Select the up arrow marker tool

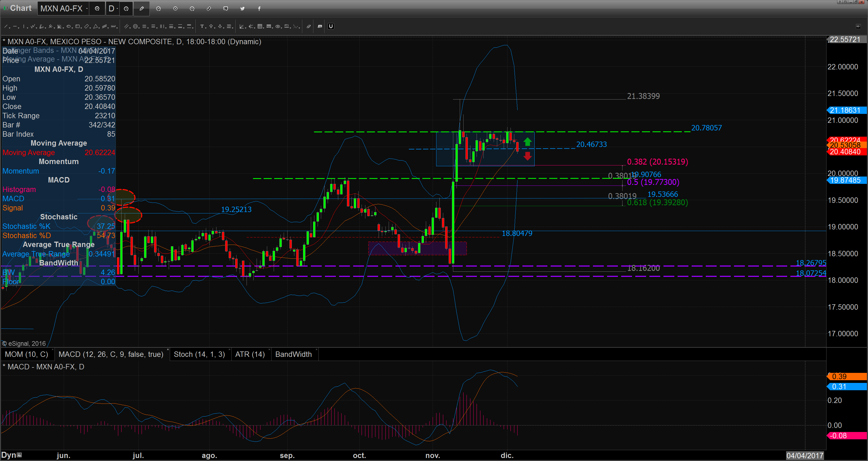(x=211, y=26)
